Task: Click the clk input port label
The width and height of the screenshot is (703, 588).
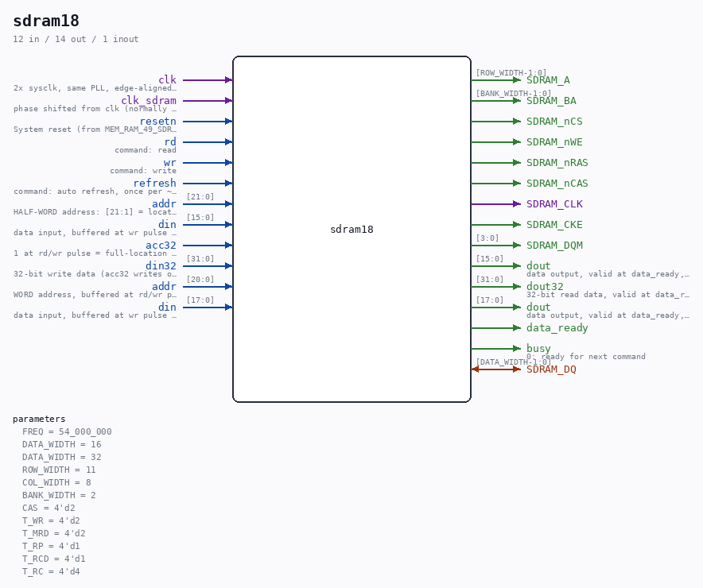Action: [x=167, y=79]
